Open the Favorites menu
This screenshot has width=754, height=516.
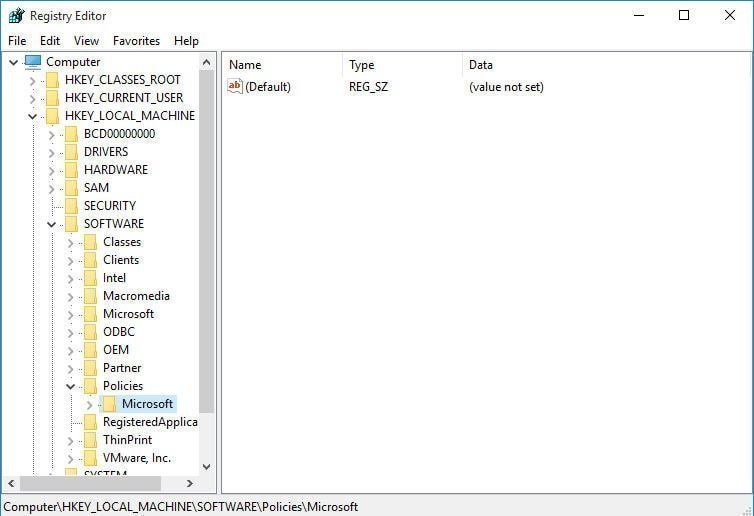pos(136,41)
